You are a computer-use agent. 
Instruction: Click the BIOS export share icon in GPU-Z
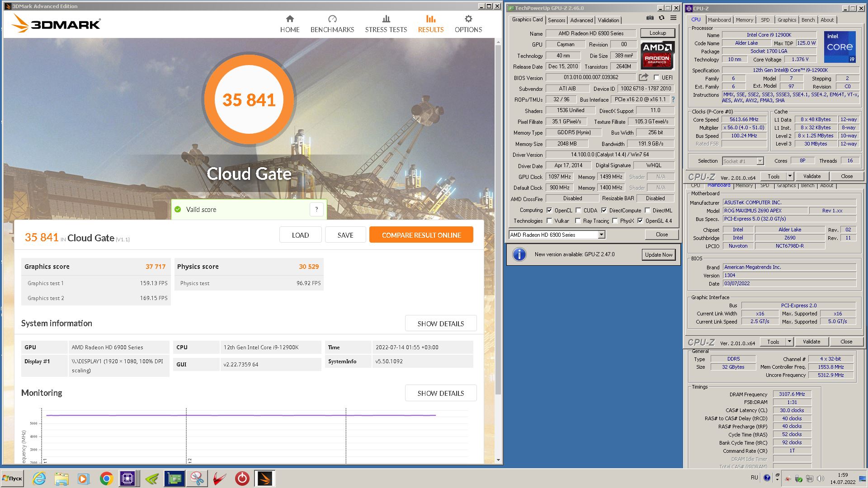point(643,77)
